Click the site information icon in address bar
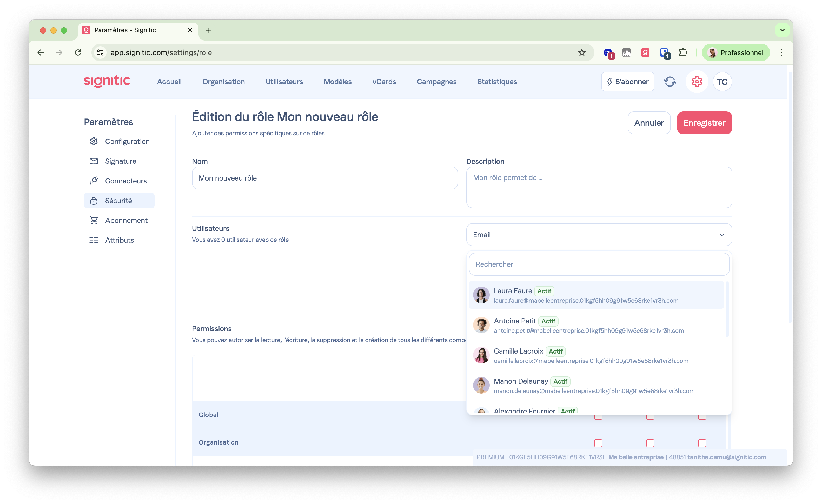 click(100, 52)
